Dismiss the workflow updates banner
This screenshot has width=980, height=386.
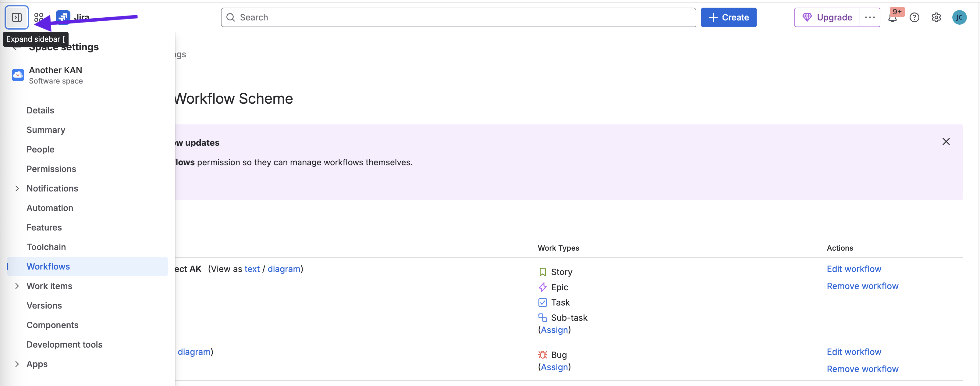click(946, 141)
